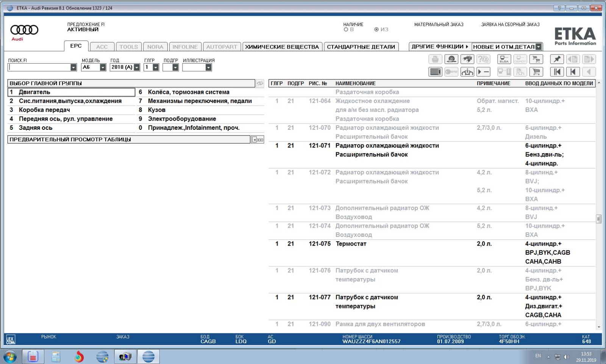Open the МОДЕЛЬ dropdown showing A6

pos(103,67)
